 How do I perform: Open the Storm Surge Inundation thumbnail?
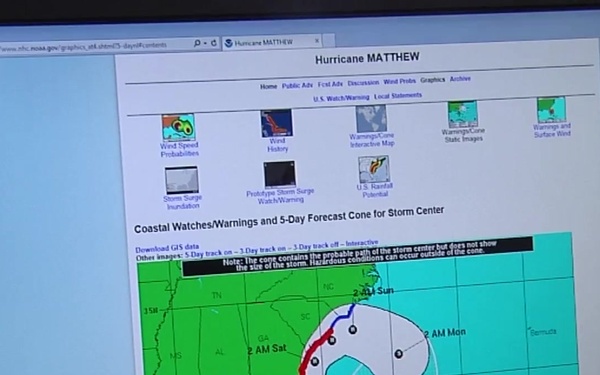[182, 180]
